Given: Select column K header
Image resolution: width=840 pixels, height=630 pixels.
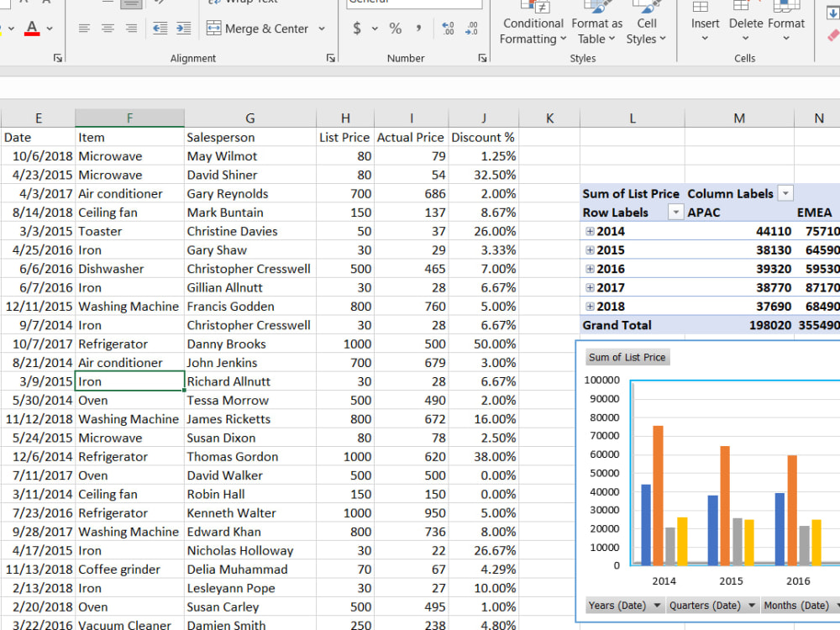Looking at the screenshot, I should (549, 118).
